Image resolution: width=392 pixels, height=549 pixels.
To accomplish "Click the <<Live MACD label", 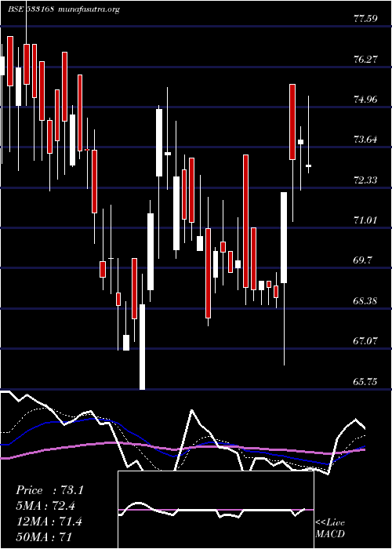I will (330, 529).
